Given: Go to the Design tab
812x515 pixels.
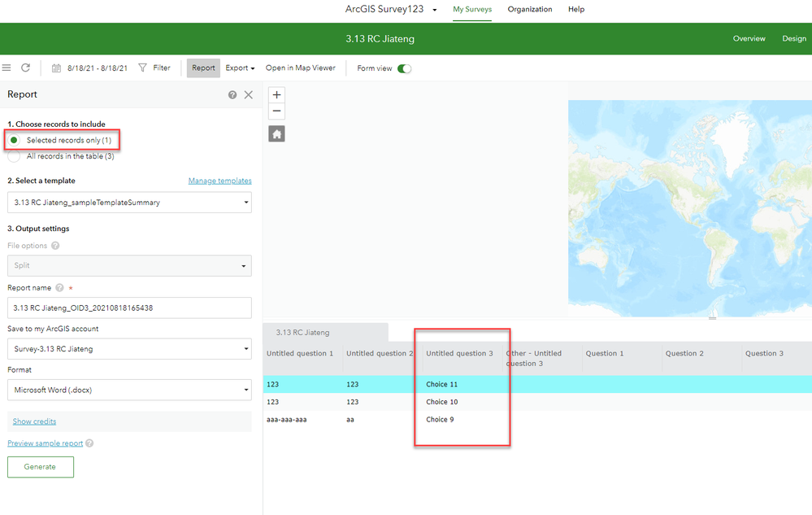Looking at the screenshot, I should pos(794,38).
